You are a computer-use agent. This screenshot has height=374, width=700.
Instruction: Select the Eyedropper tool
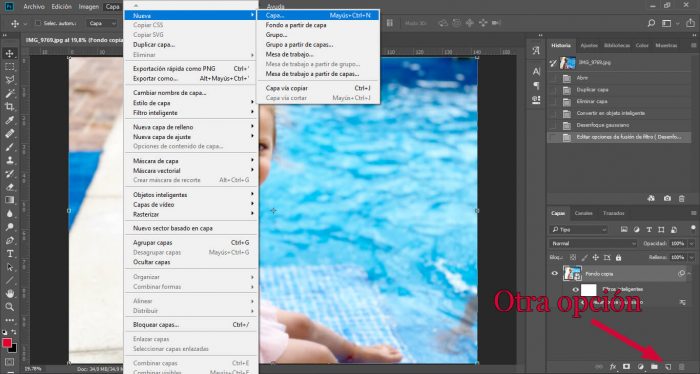[9, 120]
